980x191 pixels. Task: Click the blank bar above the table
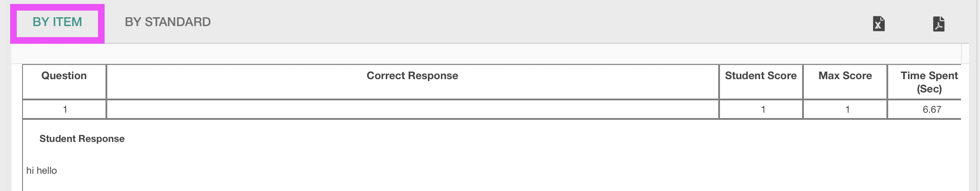point(486,54)
